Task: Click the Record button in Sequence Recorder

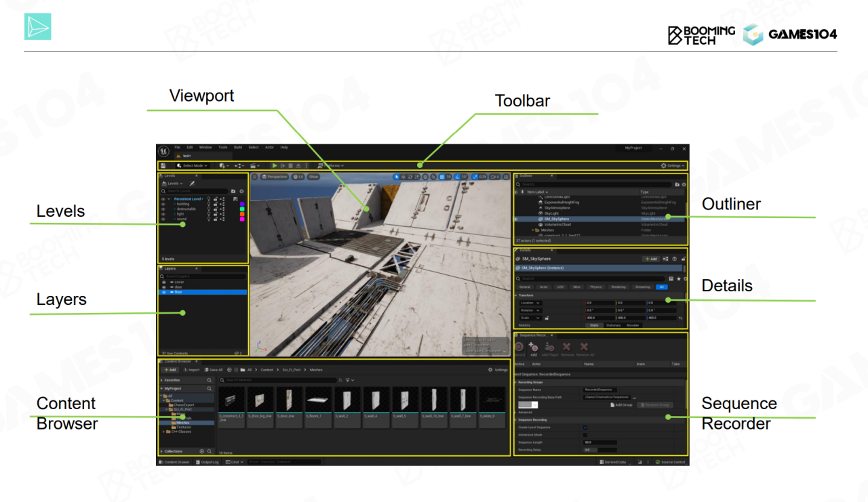Action: (x=519, y=347)
